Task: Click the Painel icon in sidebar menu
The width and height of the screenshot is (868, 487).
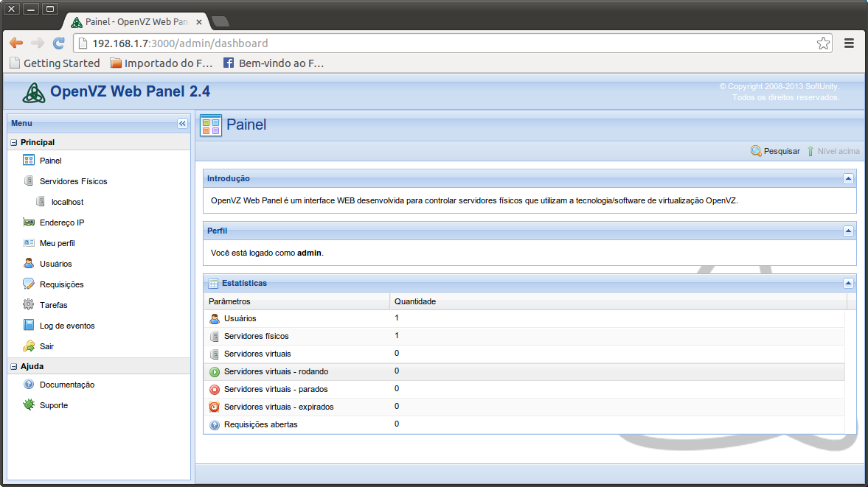Action: point(29,161)
